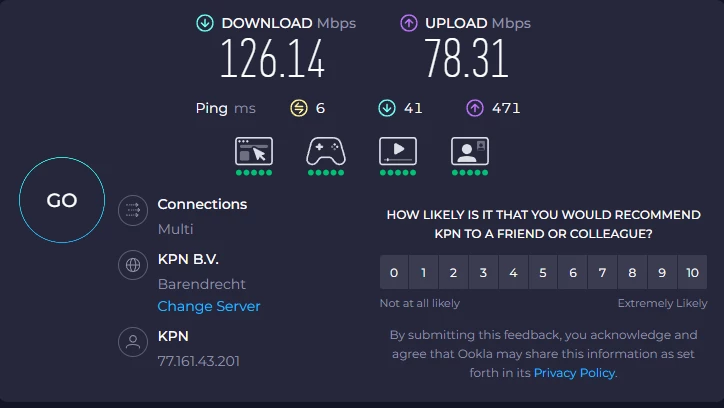
Task: Click the globe server icon for KPN B.V.
Action: (133, 265)
